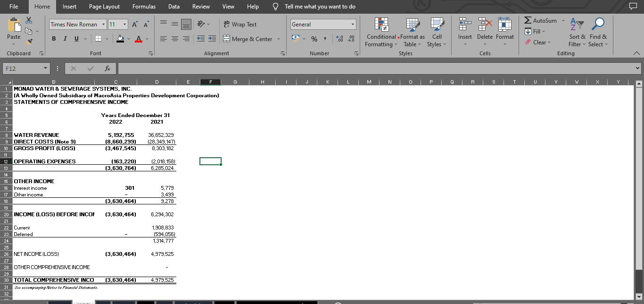Apply Percent Style
This screenshot has width=644, height=304.
click(314, 39)
